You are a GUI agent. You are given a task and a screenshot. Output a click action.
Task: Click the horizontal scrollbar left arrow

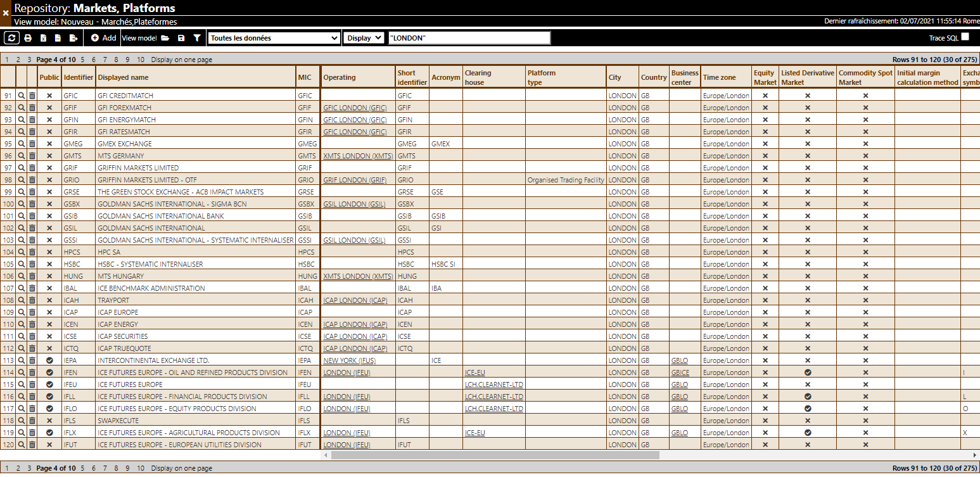326,455
